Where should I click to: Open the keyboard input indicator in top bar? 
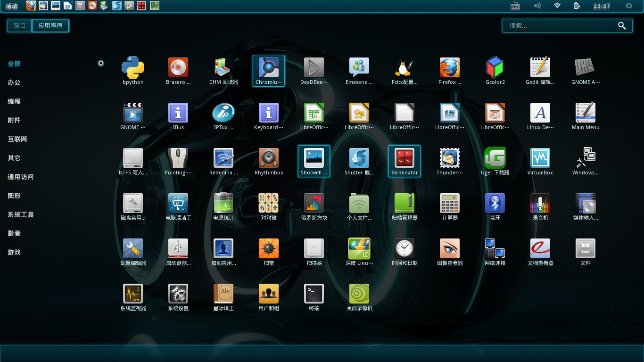[x=515, y=6]
